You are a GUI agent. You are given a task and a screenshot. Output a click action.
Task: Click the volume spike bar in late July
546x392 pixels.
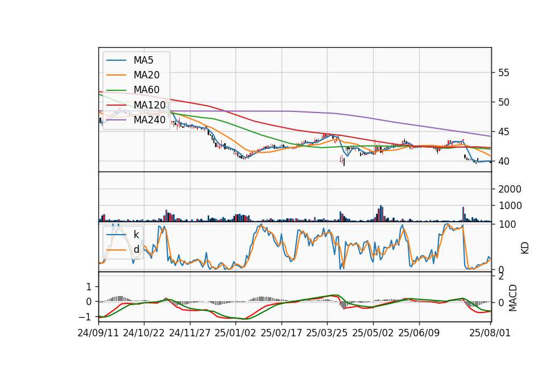(463, 214)
